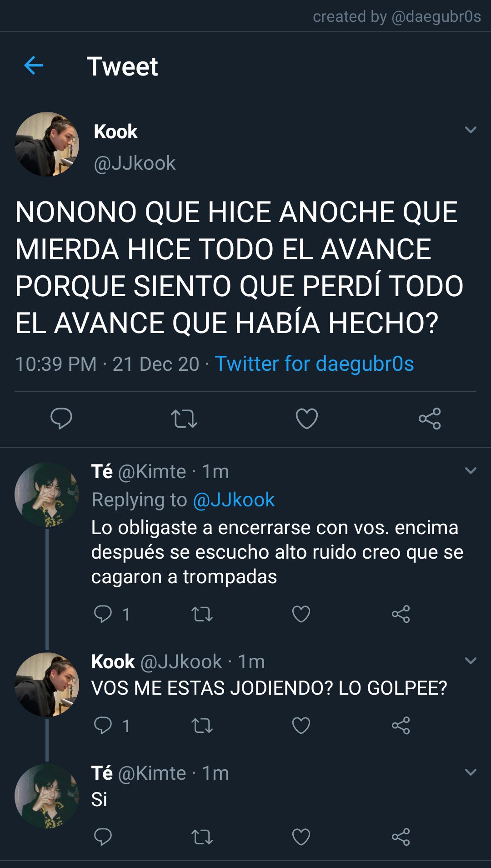Image resolution: width=491 pixels, height=868 pixels.
Task: Open the 'Twitter for daegubr0s' source link
Action: (314, 364)
